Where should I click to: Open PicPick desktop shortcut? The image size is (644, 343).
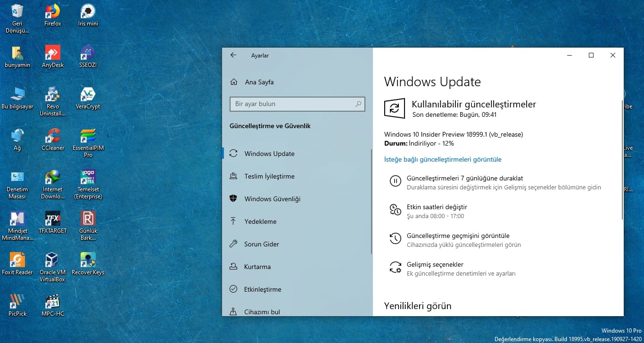17,306
